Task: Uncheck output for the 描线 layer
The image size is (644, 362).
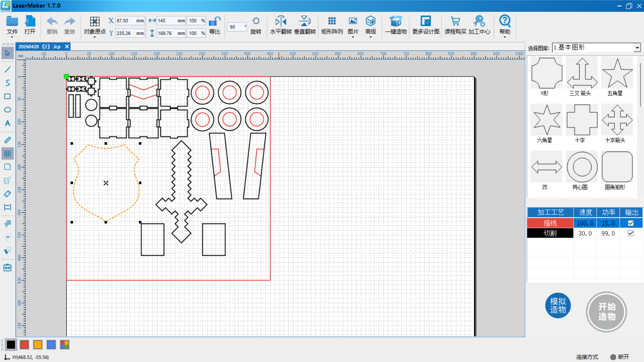Action: coord(631,223)
